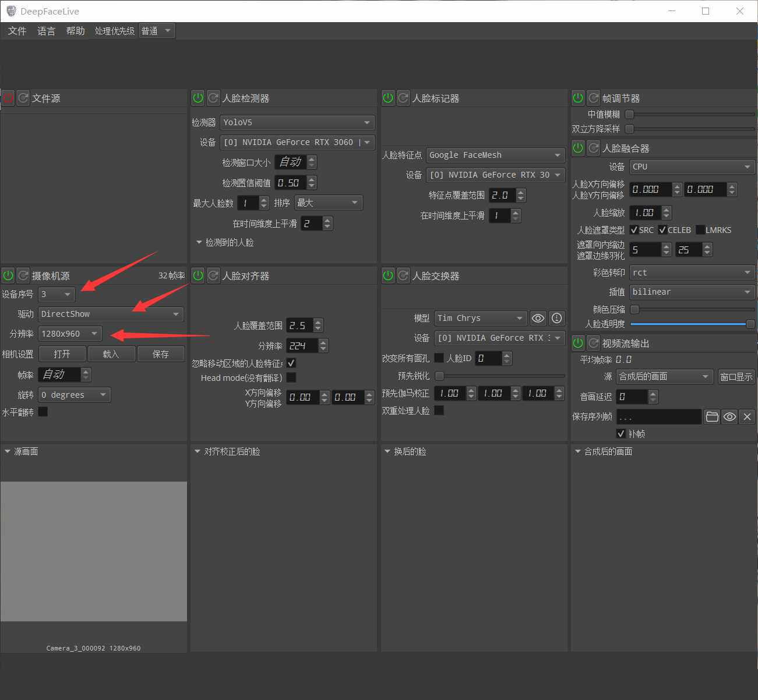Toggle the 摄像机源 power button
Screen dimensions: 758x700
pos(8,275)
